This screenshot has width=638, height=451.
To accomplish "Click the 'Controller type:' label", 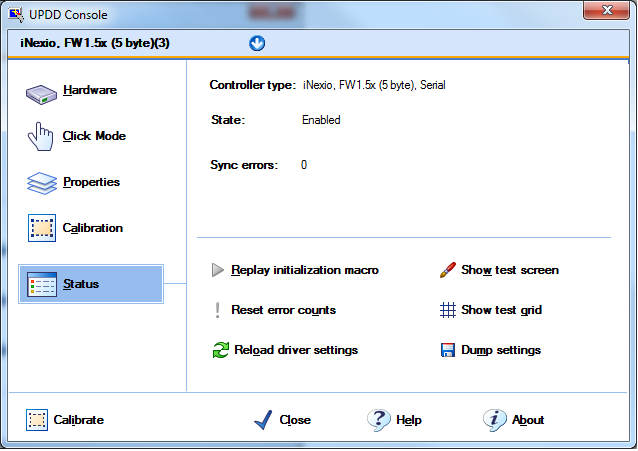I will point(252,85).
